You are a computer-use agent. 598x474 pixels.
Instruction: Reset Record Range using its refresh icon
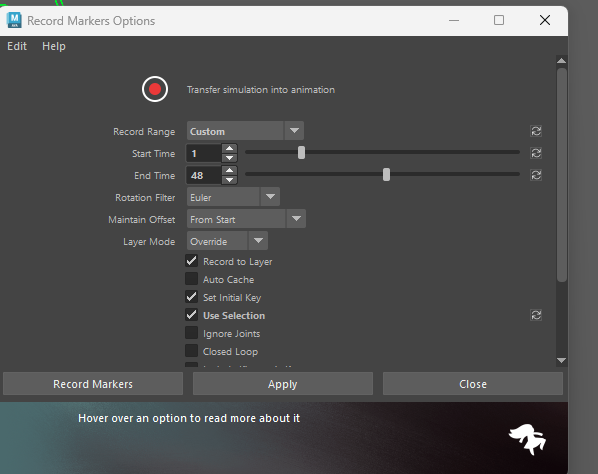pyautogui.click(x=536, y=131)
